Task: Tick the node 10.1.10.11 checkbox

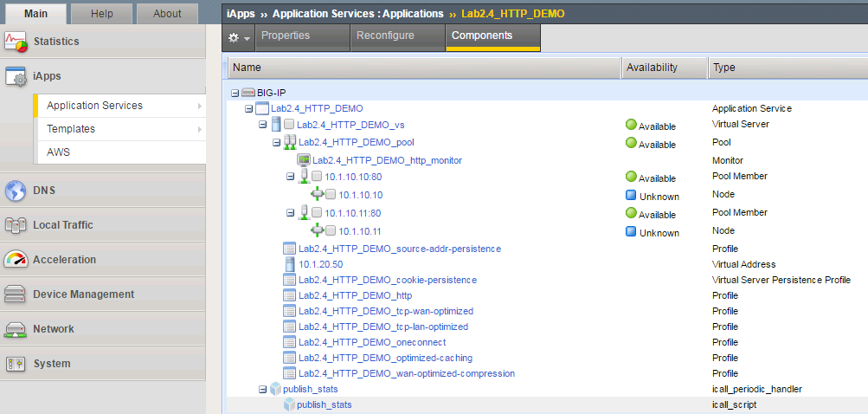Action: pos(331,230)
